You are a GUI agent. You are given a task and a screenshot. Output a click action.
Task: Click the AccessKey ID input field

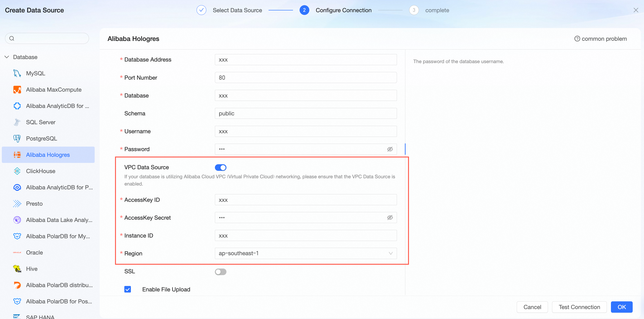point(306,200)
